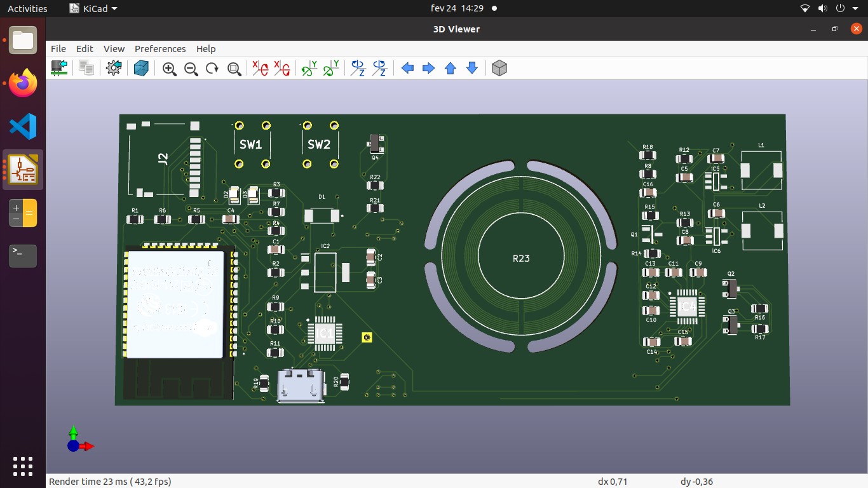Launch Calculator from the dock
868x488 pixels.
23,213
